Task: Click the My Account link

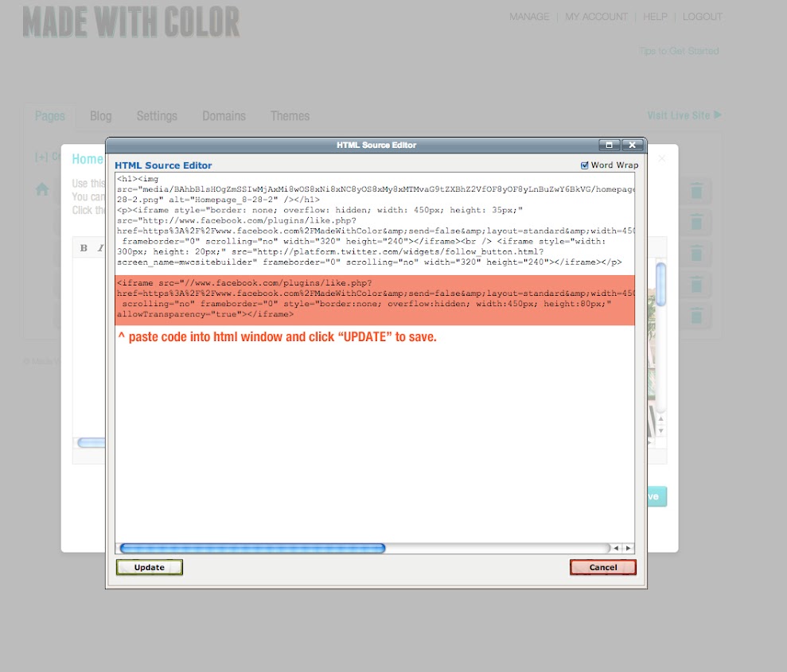Action: [x=596, y=17]
